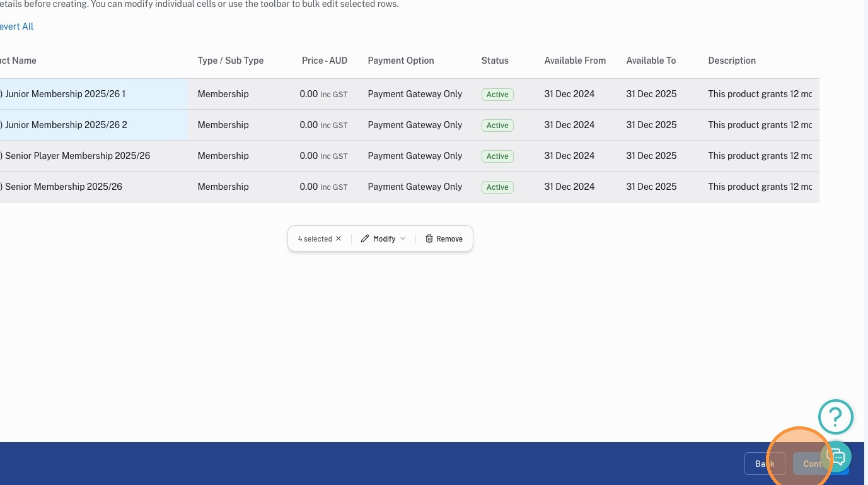
Task: Click Membership type for Junior Membership 2025/26 2
Action: 223,125
